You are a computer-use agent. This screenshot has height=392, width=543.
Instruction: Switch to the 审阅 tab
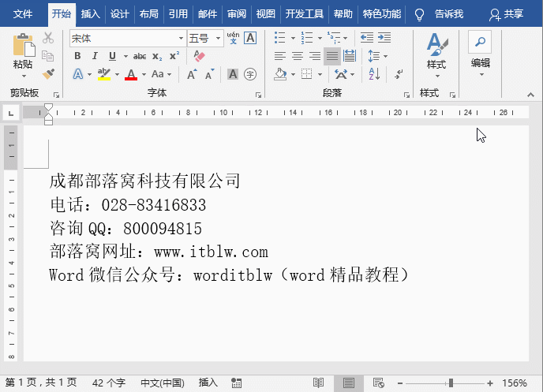tap(237, 14)
